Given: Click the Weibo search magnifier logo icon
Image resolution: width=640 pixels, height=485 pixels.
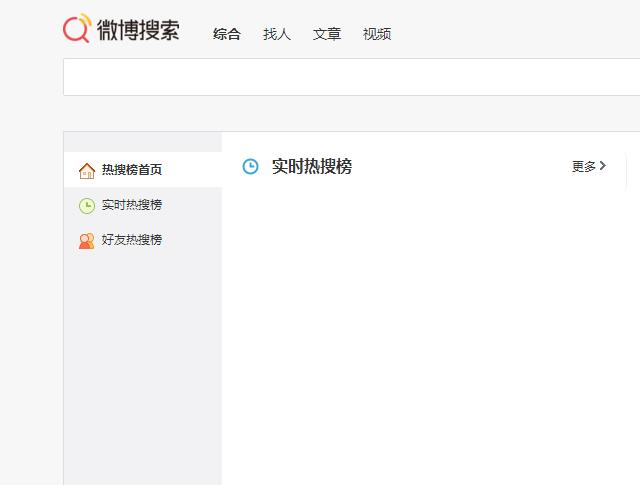Looking at the screenshot, I should 77,29.
